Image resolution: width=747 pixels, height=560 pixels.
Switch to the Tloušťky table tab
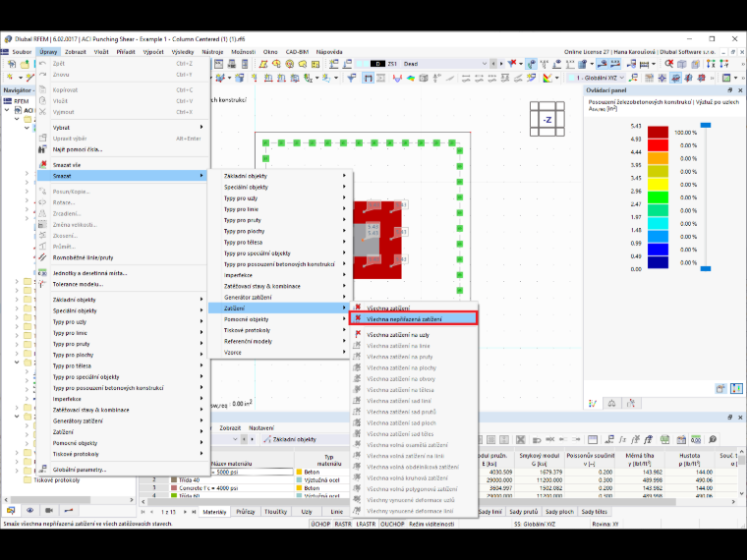tap(275, 512)
